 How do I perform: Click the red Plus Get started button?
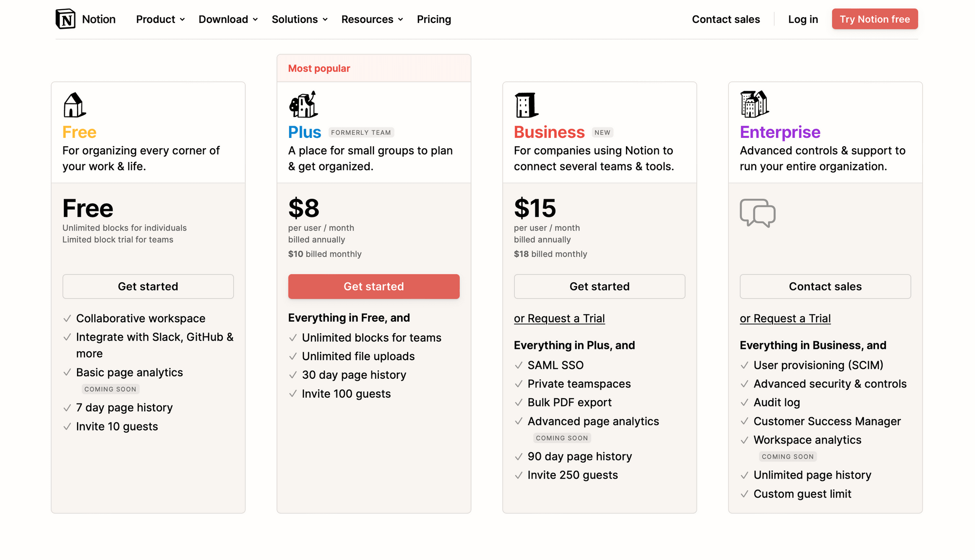tap(373, 287)
